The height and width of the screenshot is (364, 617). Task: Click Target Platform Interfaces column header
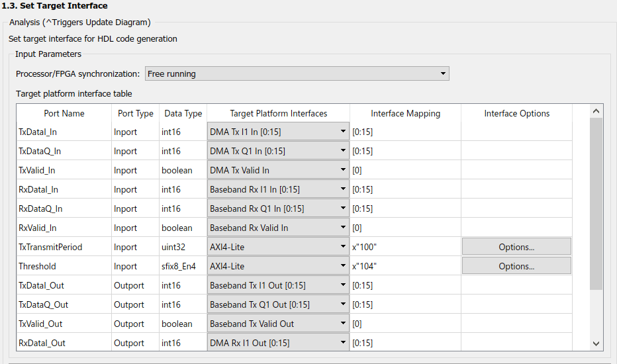click(278, 113)
